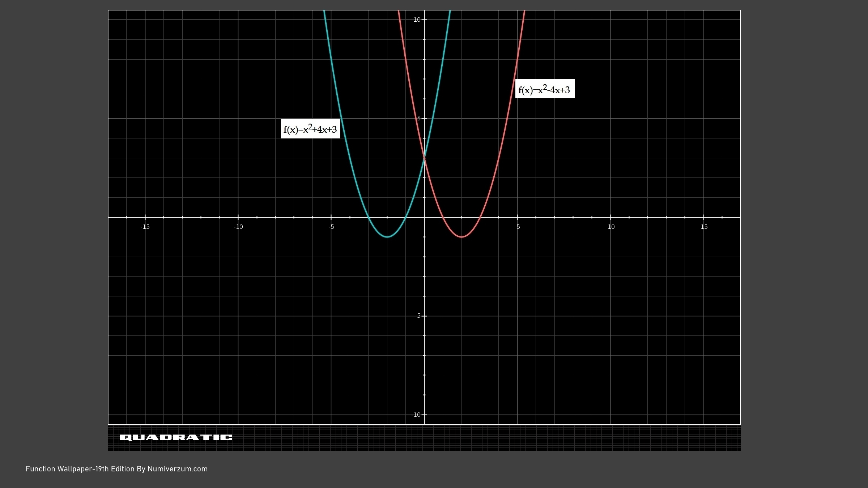Click the 10 label on the x-axis
The height and width of the screenshot is (488, 868).
pos(611,227)
